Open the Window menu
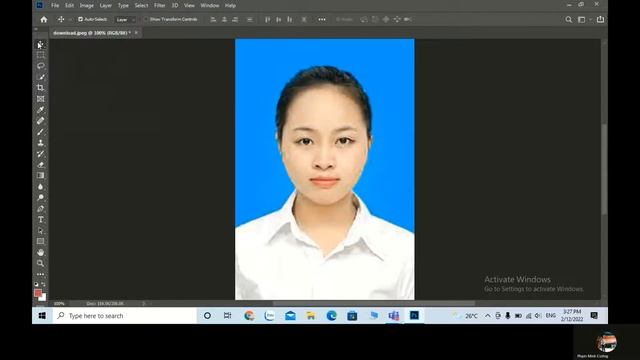 [x=210, y=5]
